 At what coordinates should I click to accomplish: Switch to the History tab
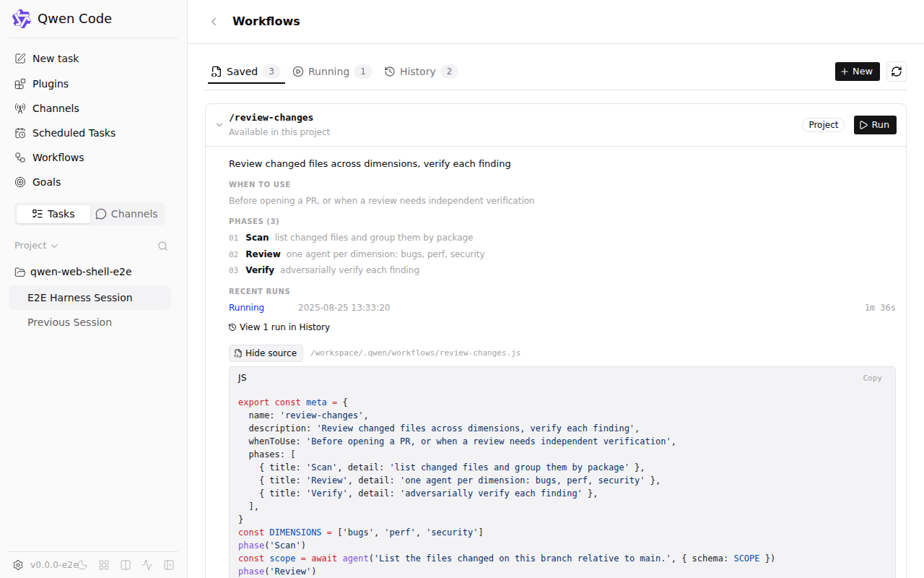click(x=421, y=72)
